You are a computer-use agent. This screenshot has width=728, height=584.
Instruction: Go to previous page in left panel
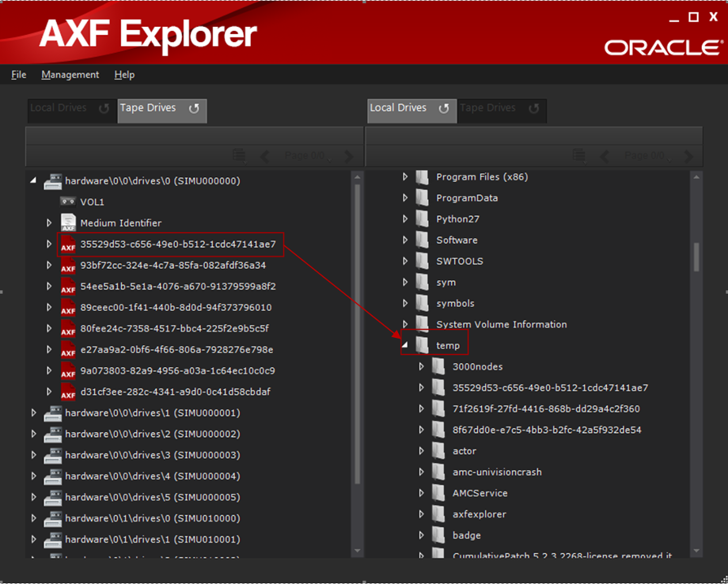(x=265, y=156)
